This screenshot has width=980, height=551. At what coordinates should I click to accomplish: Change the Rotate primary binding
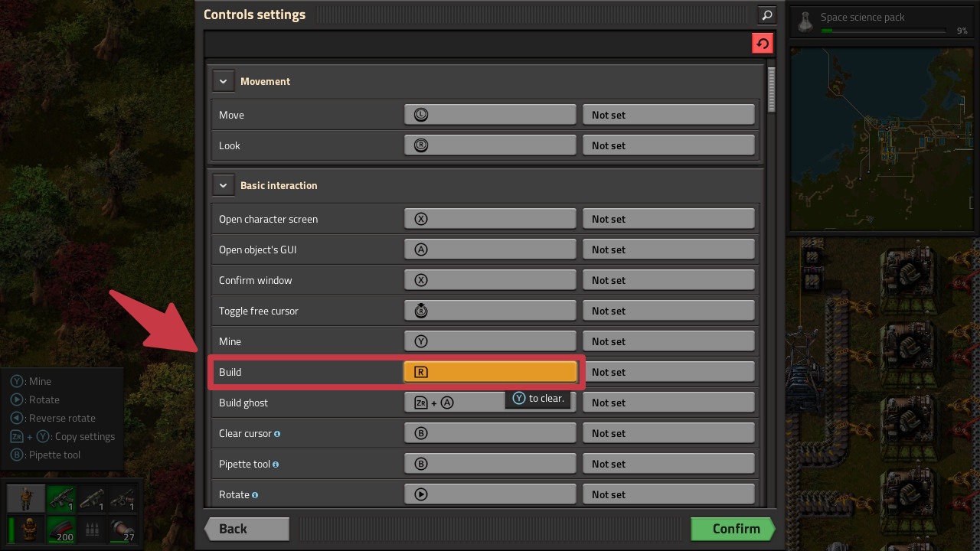coord(490,494)
